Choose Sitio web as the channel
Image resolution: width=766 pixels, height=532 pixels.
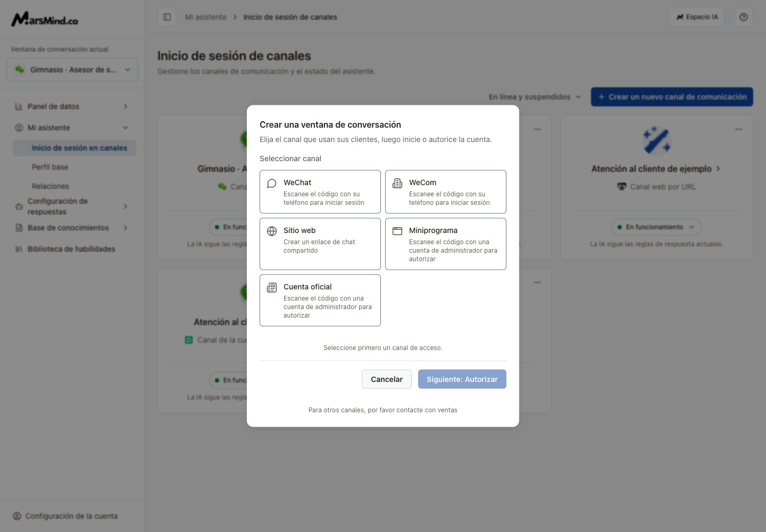[320, 244]
